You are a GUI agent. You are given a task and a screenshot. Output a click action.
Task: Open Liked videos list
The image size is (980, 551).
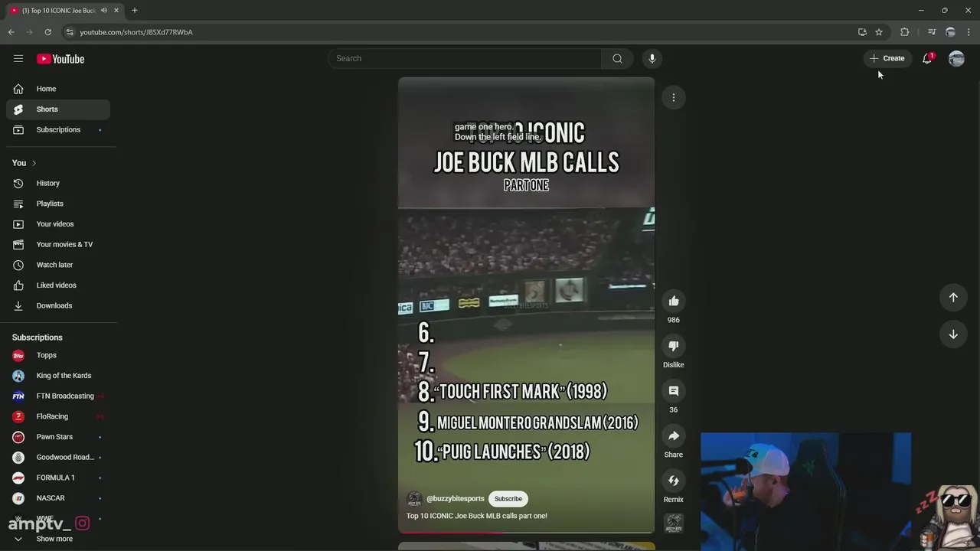58,285
